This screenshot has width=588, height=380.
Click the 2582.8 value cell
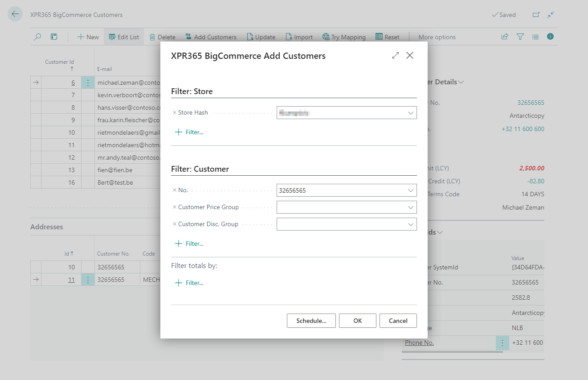(527, 297)
